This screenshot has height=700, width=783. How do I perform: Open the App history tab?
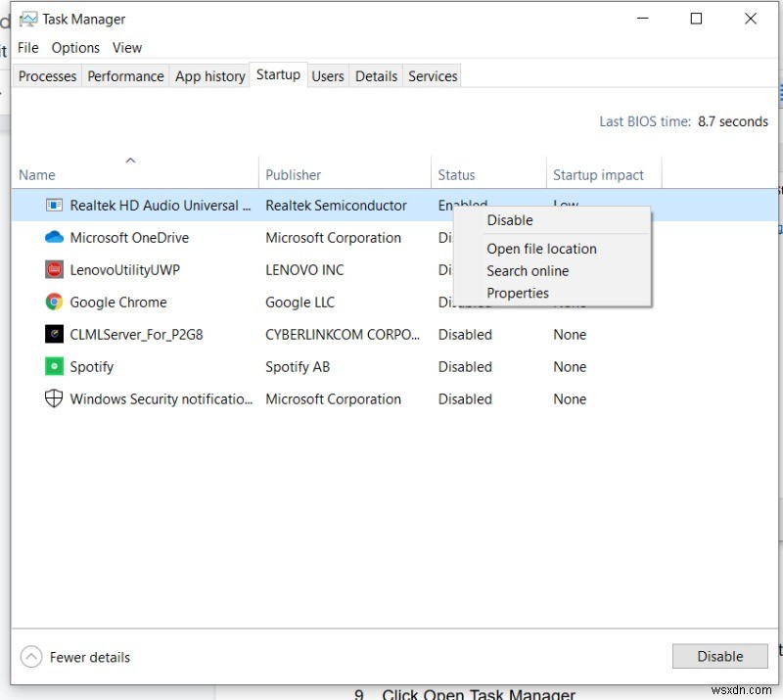click(209, 75)
